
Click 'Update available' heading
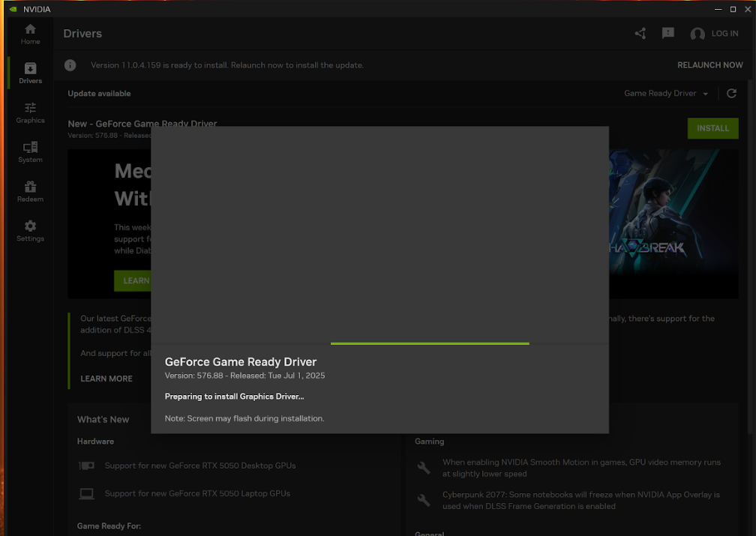[x=99, y=94]
